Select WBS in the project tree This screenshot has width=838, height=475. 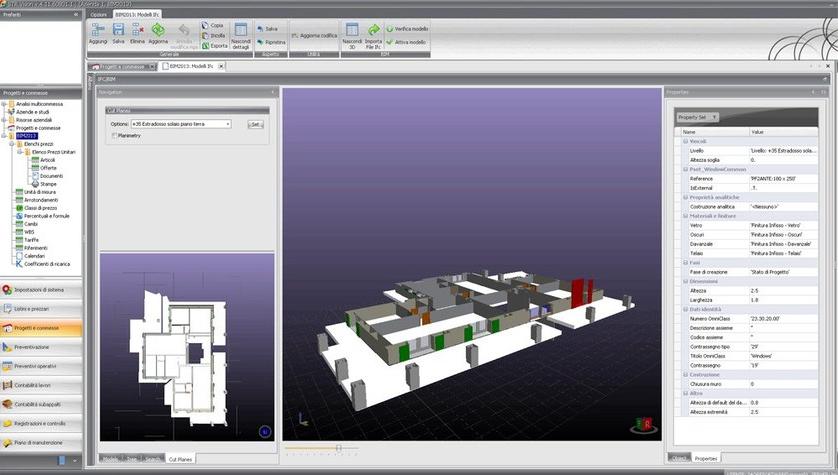pos(29,232)
